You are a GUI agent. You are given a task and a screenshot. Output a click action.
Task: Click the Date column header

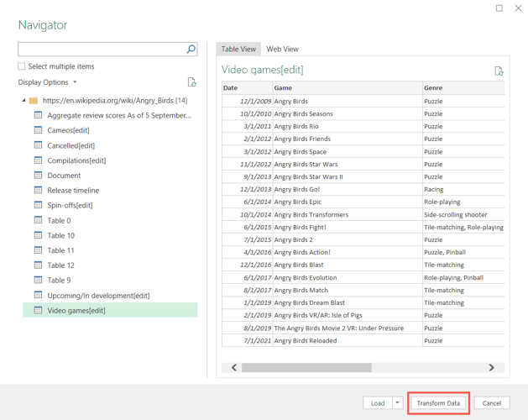coord(247,87)
